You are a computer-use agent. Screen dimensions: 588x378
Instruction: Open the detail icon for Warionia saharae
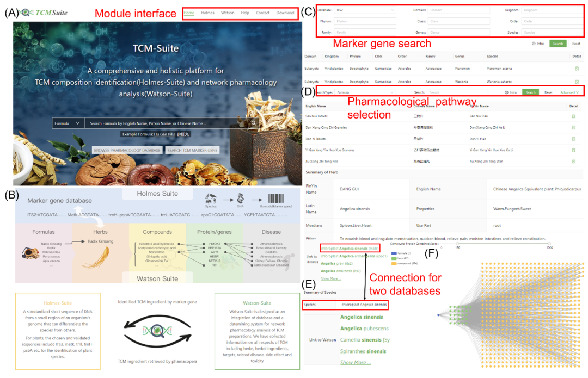577,81
